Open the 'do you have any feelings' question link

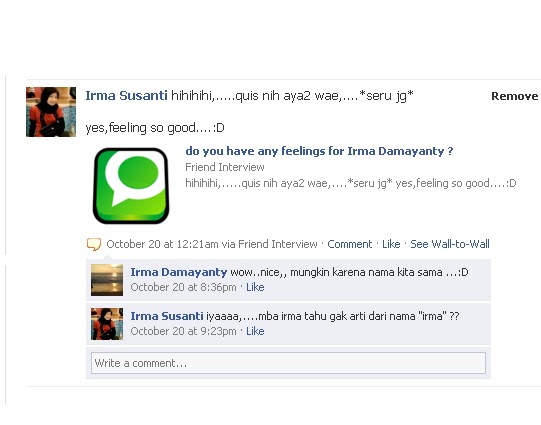coord(319,151)
